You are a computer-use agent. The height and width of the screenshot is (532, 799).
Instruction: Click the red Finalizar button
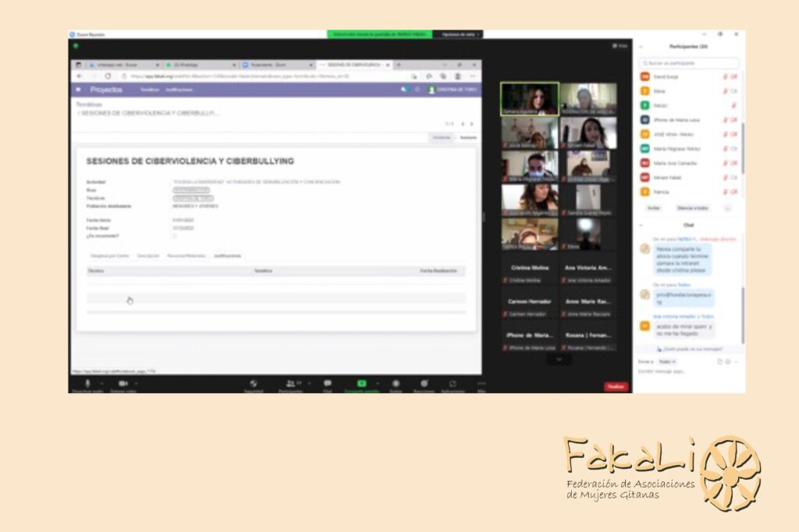tap(616, 386)
